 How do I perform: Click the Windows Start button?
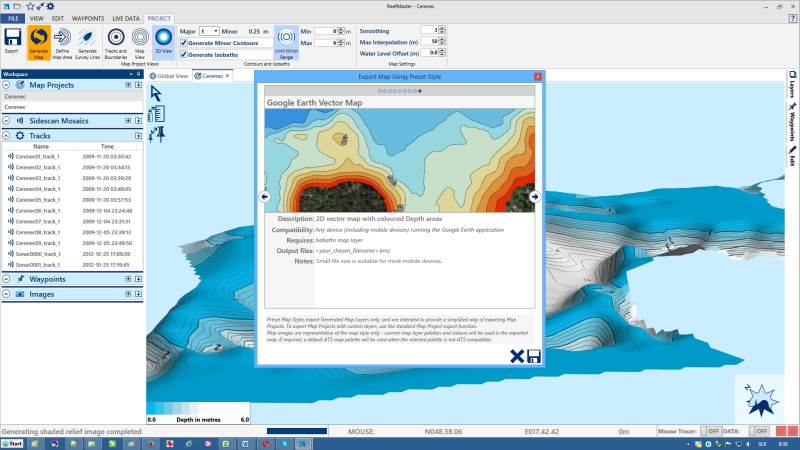[14, 442]
